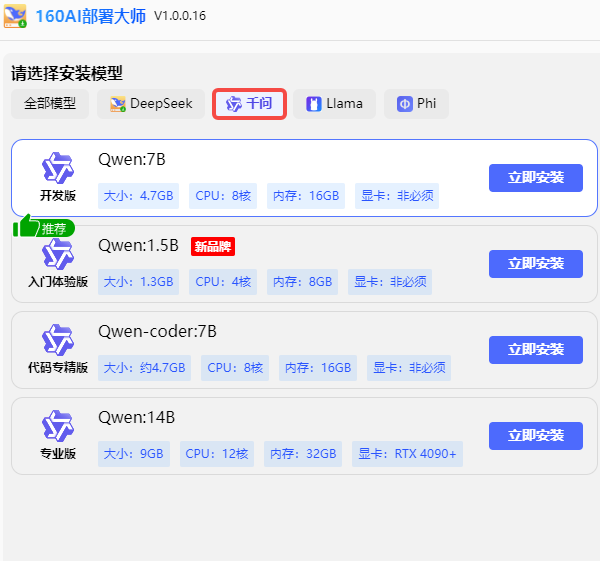Click the 入门体验版 label
The height and width of the screenshot is (561, 600).
[58, 282]
